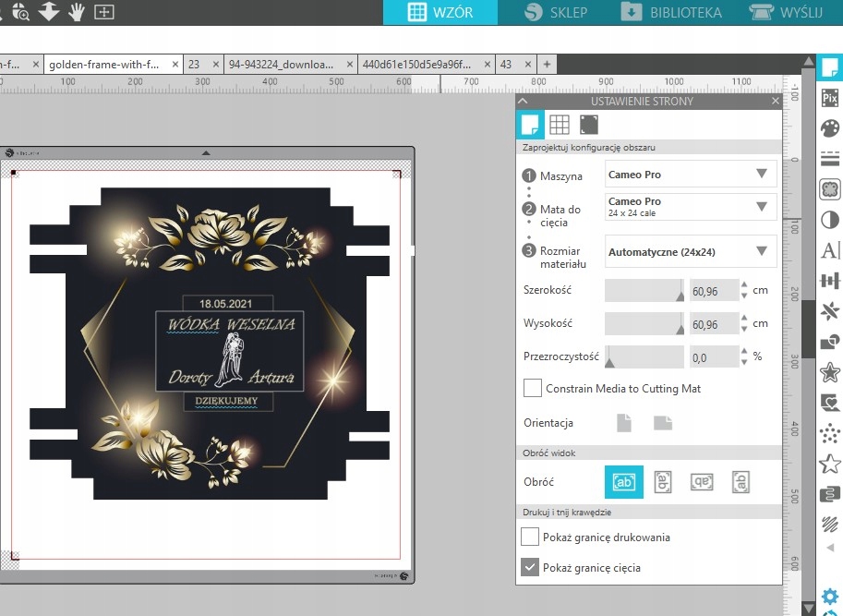Close the golden-frame-with-f tab
The height and width of the screenshot is (616, 843).
175,65
